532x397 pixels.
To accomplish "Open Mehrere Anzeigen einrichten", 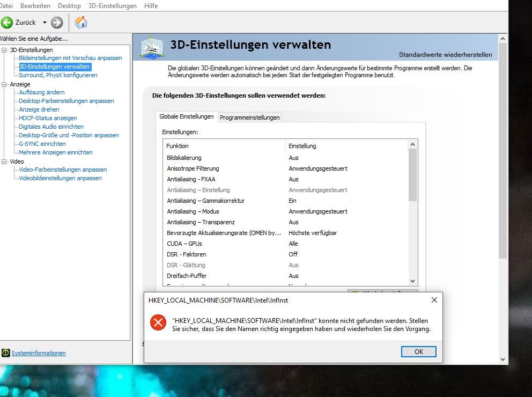I will tap(56, 152).
